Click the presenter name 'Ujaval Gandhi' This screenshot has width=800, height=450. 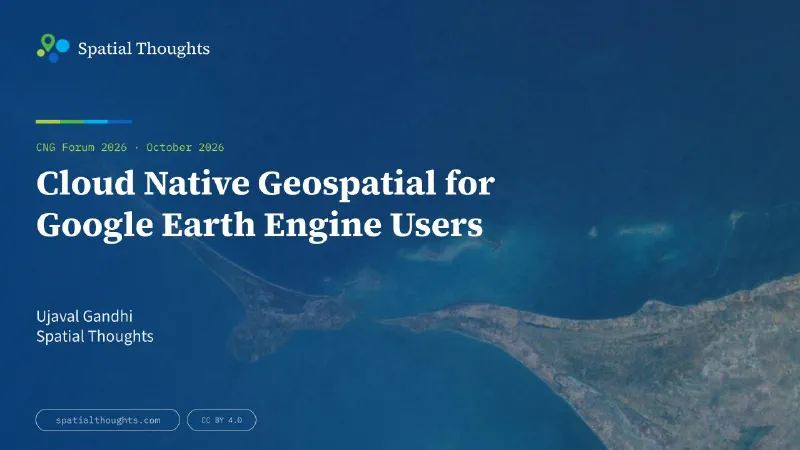pos(84,316)
